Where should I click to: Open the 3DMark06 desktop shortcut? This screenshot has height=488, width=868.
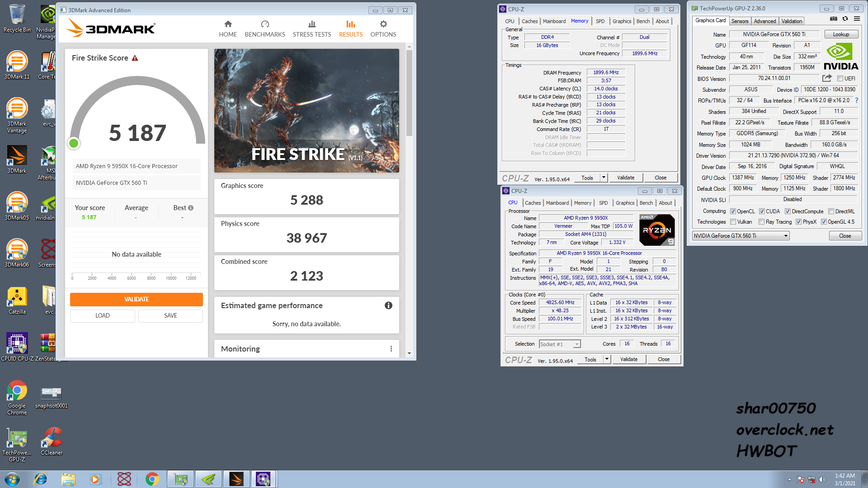coord(17,253)
